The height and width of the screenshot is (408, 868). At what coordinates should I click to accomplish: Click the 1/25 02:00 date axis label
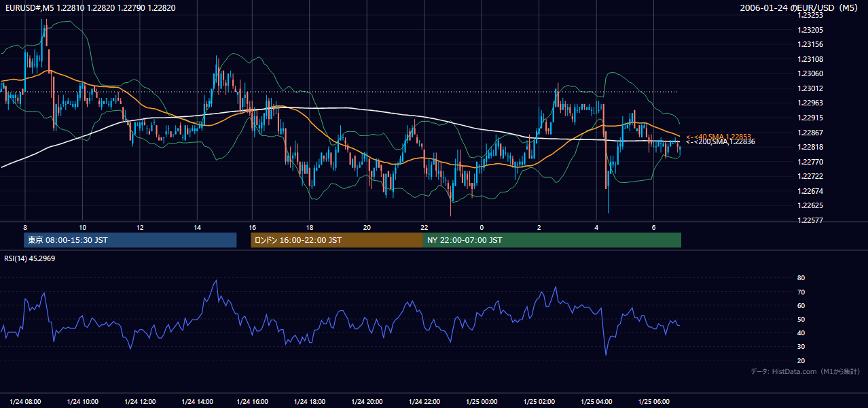[539, 401]
